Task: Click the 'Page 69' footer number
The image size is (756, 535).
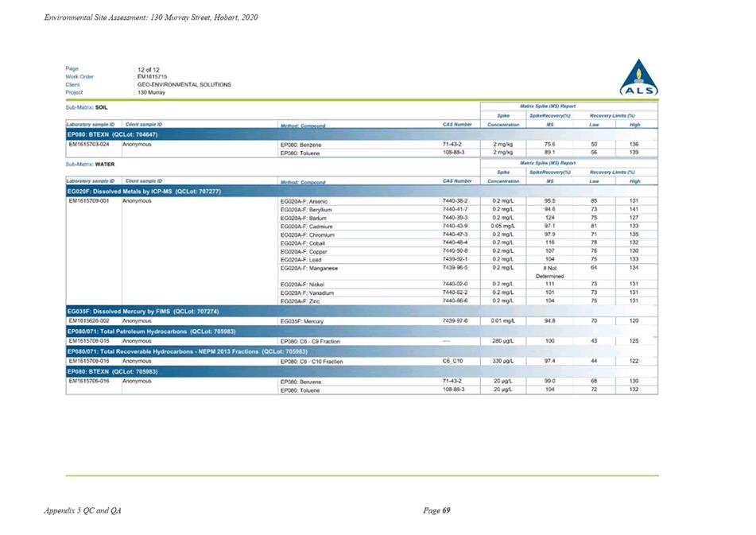Action: (436, 510)
